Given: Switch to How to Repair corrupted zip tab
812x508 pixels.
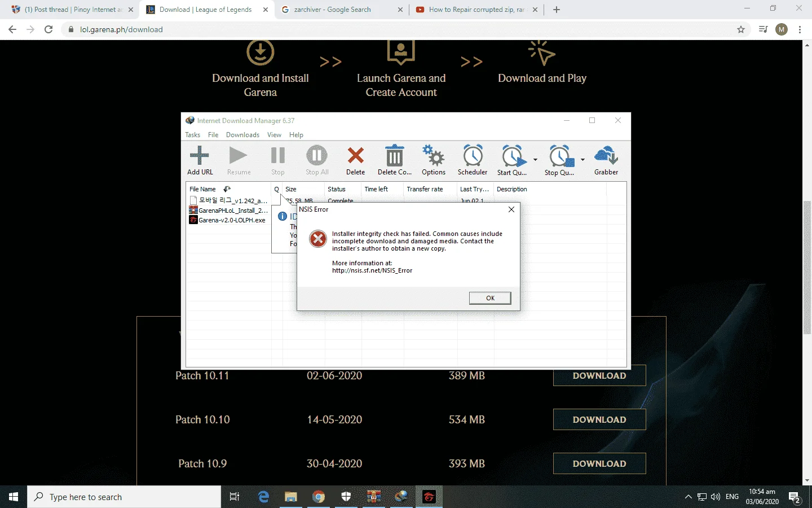Looking at the screenshot, I should coord(476,10).
